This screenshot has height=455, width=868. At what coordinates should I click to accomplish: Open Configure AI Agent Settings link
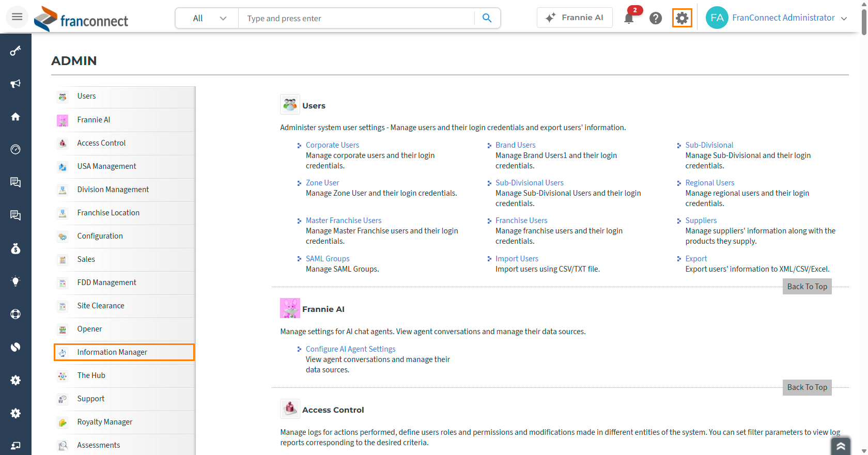(x=350, y=349)
